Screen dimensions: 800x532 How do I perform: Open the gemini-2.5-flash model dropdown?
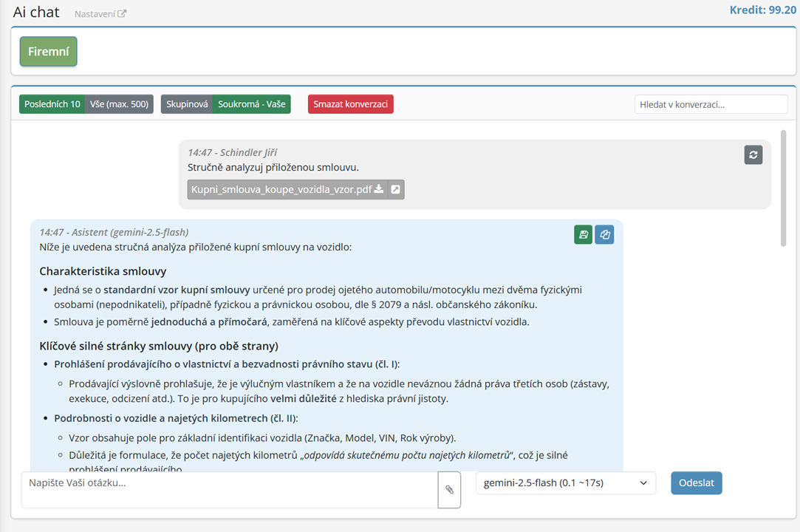[x=565, y=483]
